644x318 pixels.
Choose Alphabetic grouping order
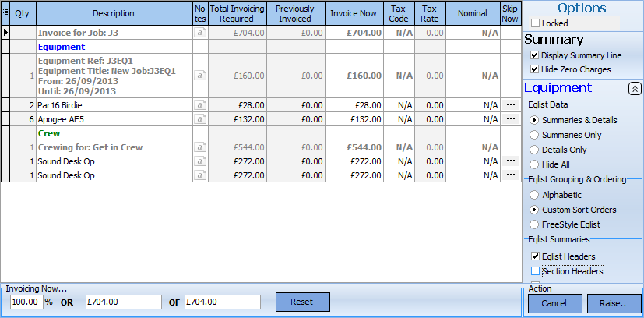point(534,195)
